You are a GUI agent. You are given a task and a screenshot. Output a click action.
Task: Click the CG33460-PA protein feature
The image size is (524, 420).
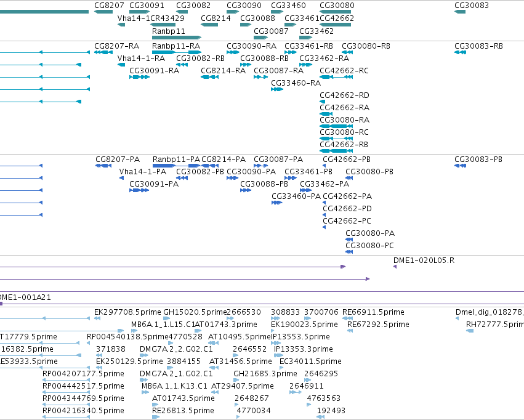coord(276,203)
